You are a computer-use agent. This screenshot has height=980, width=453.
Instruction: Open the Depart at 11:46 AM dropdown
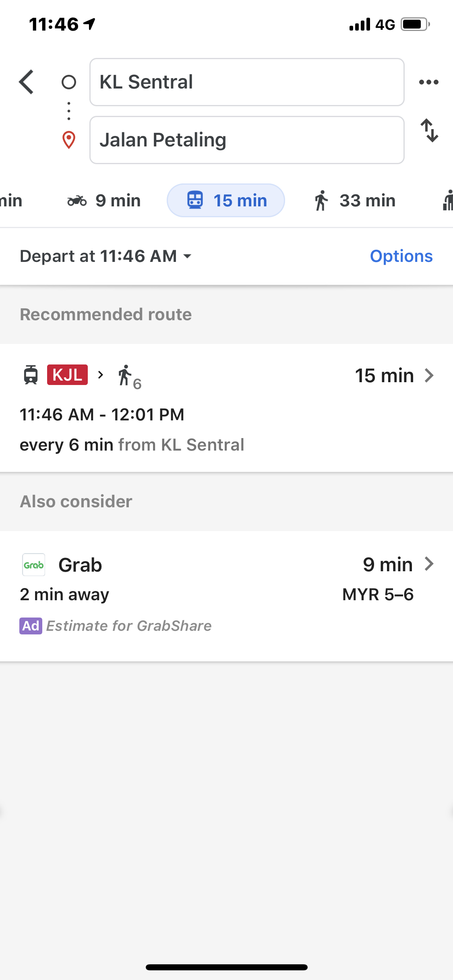[x=105, y=256]
